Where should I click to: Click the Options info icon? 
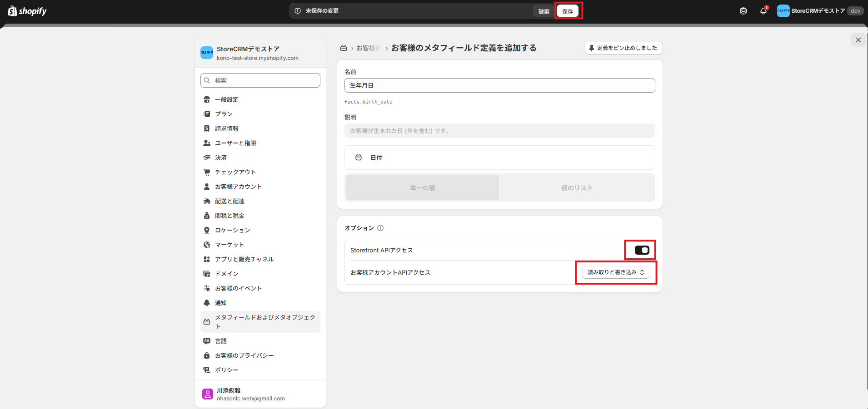[380, 228]
